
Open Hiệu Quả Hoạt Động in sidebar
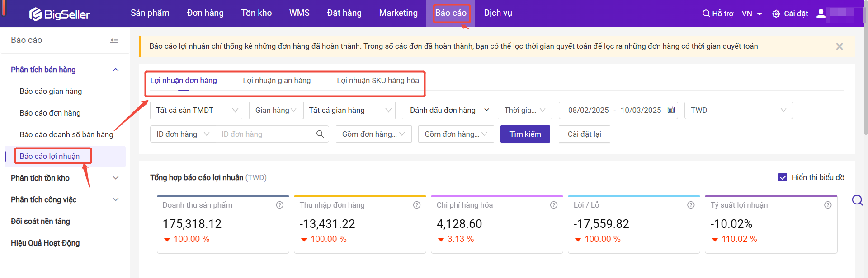point(45,243)
